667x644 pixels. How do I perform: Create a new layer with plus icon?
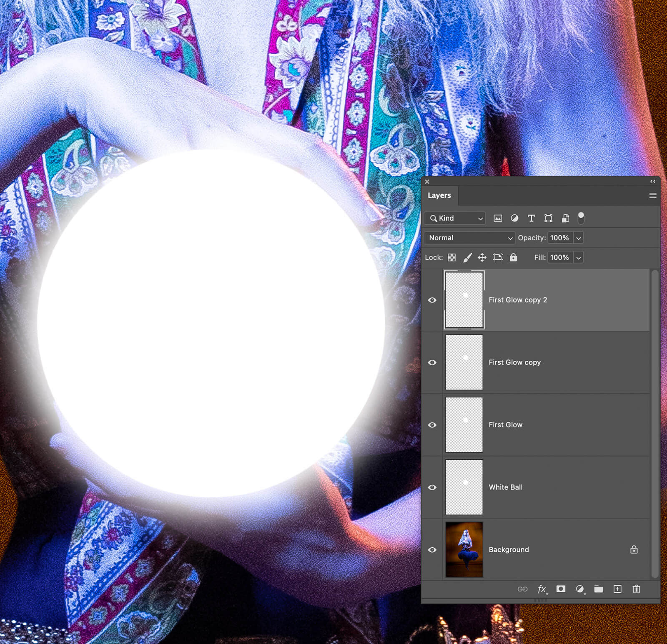click(x=617, y=589)
